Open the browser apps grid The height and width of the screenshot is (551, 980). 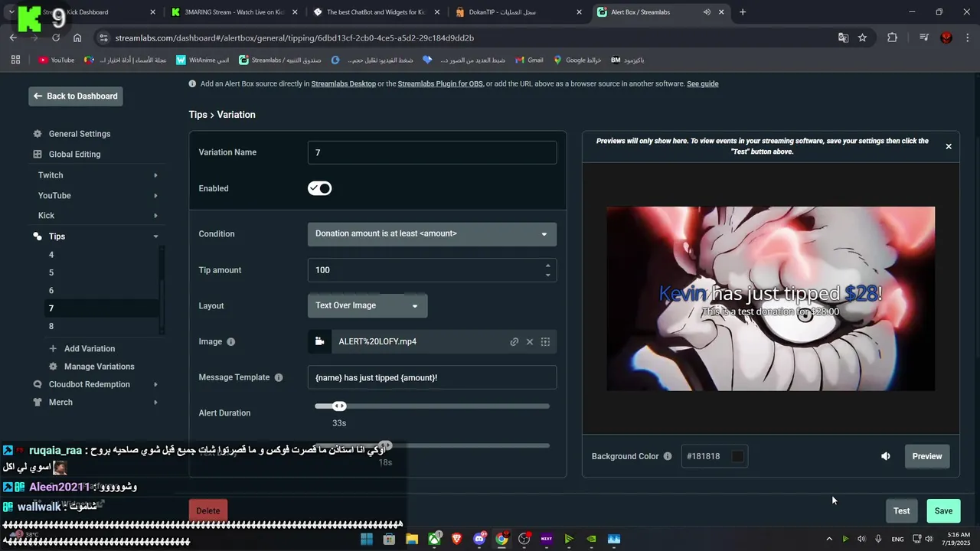pyautogui.click(x=15, y=60)
